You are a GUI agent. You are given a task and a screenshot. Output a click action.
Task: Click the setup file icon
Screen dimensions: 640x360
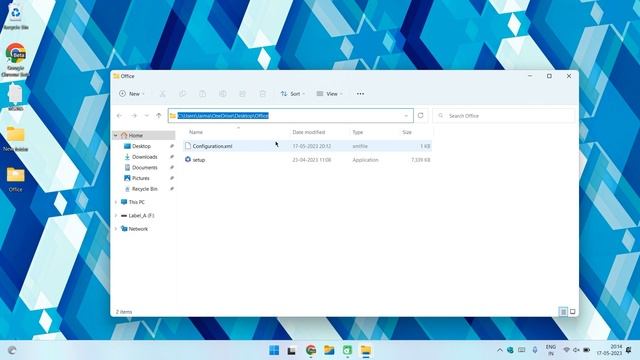pyautogui.click(x=188, y=160)
